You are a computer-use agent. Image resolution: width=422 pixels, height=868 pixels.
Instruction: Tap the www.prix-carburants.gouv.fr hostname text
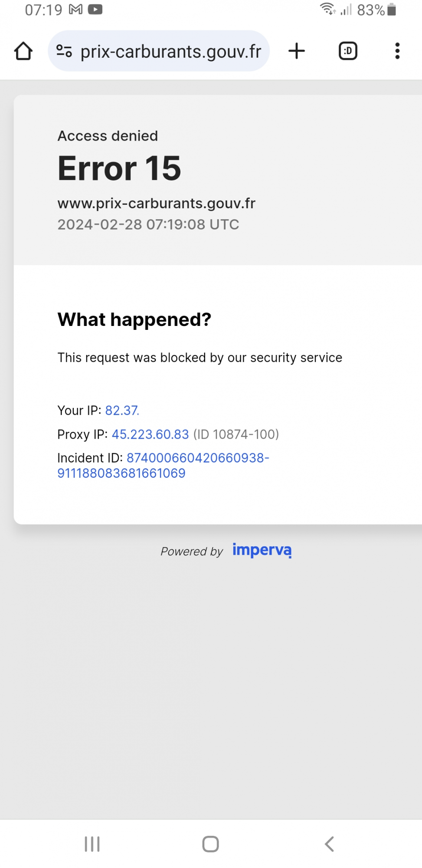[156, 203]
